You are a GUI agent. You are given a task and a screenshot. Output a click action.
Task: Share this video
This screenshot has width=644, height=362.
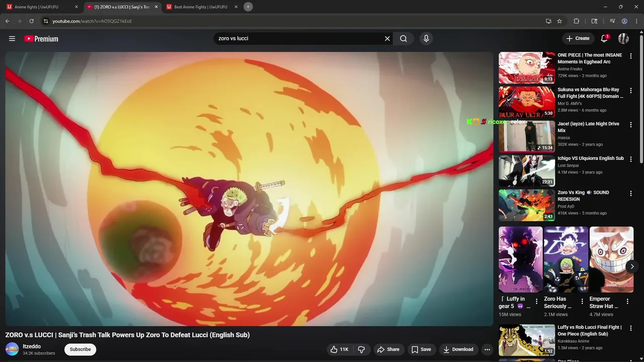388,349
